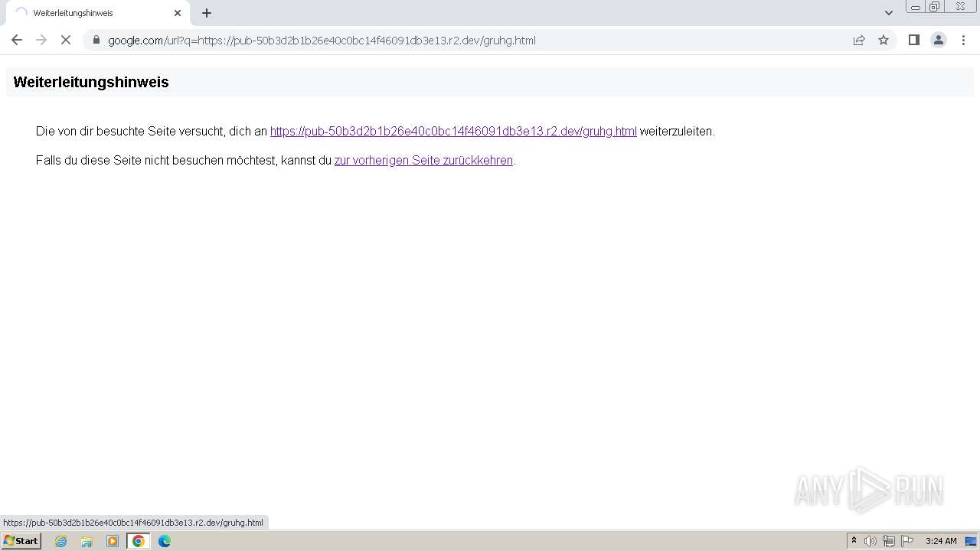Image resolution: width=980 pixels, height=551 pixels.
Task: Stop loading the page
Action: click(x=66, y=40)
